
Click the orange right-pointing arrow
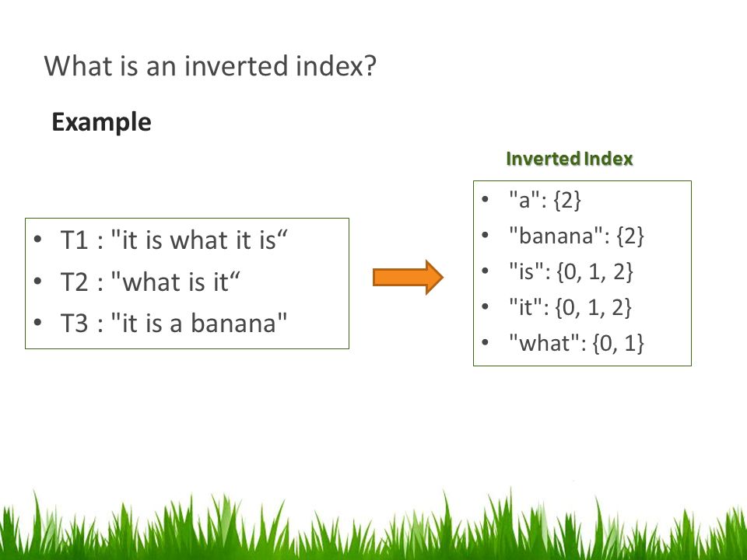408,277
